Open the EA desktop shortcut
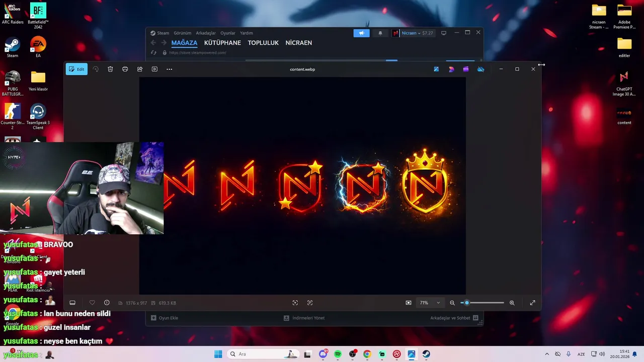 click(x=38, y=47)
